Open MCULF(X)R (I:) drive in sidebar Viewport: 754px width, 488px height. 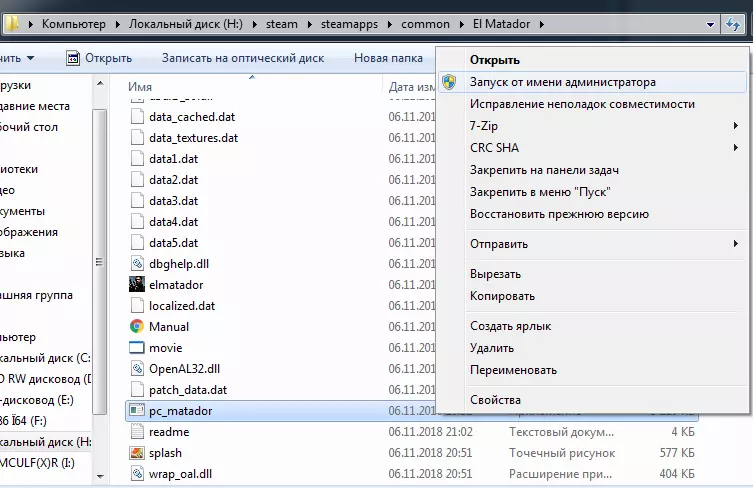38,463
